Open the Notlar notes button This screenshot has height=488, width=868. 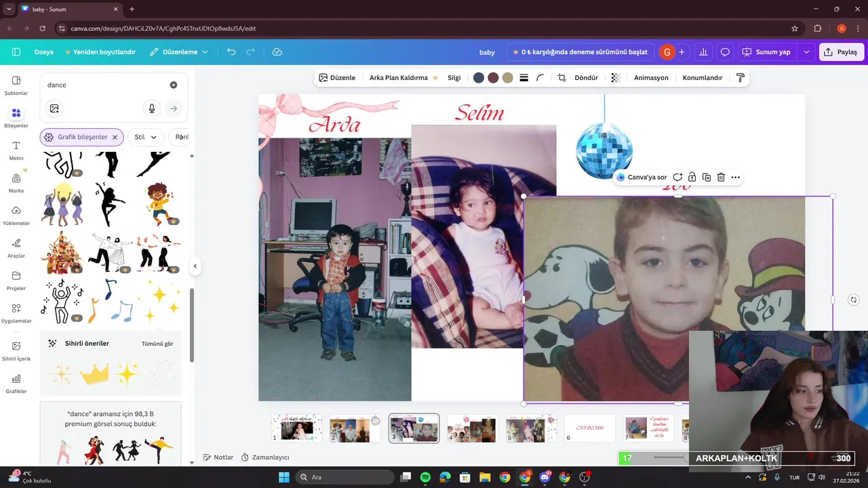(218, 457)
